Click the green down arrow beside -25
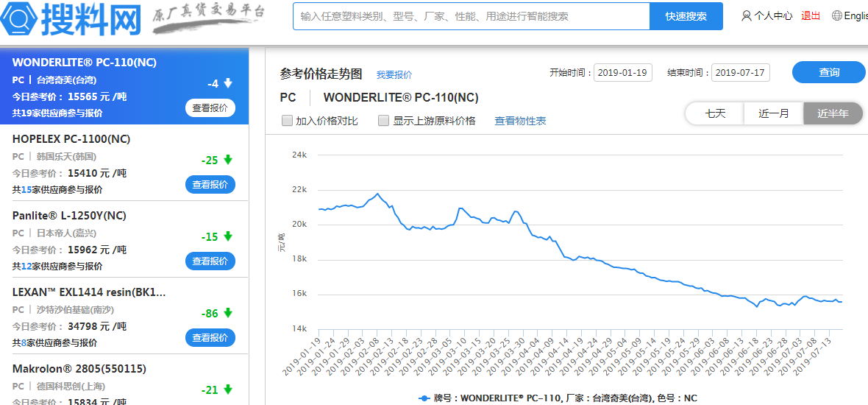Viewport: 868px width, 405px height. (x=228, y=160)
